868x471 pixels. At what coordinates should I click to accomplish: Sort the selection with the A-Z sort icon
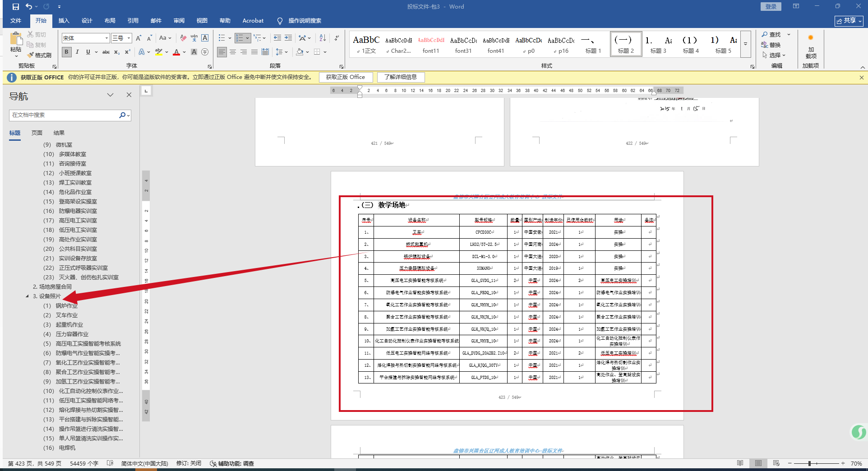coord(323,38)
